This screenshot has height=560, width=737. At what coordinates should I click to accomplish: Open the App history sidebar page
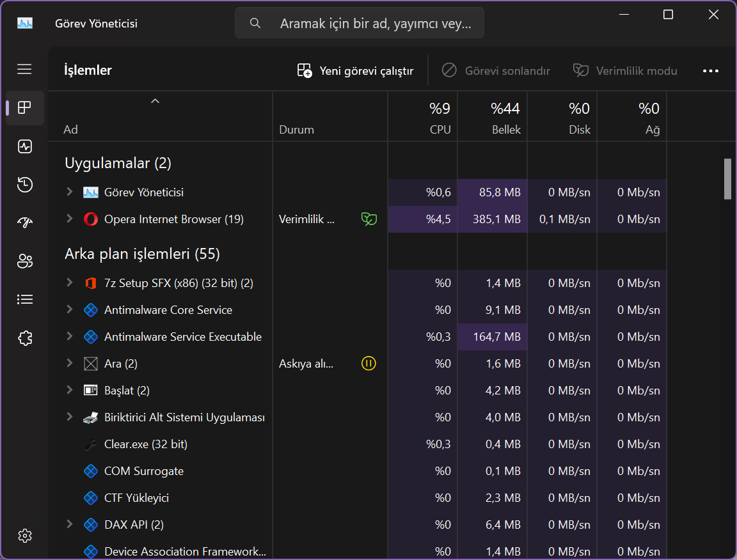point(24,184)
